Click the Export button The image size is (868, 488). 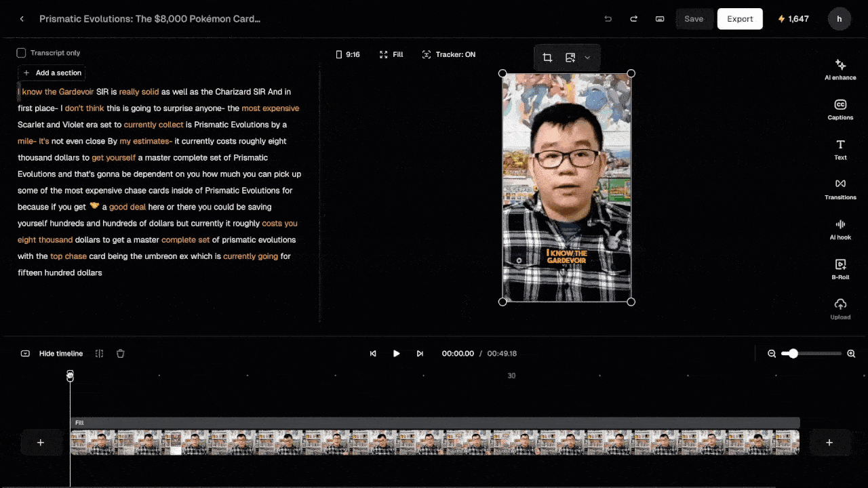tap(740, 19)
